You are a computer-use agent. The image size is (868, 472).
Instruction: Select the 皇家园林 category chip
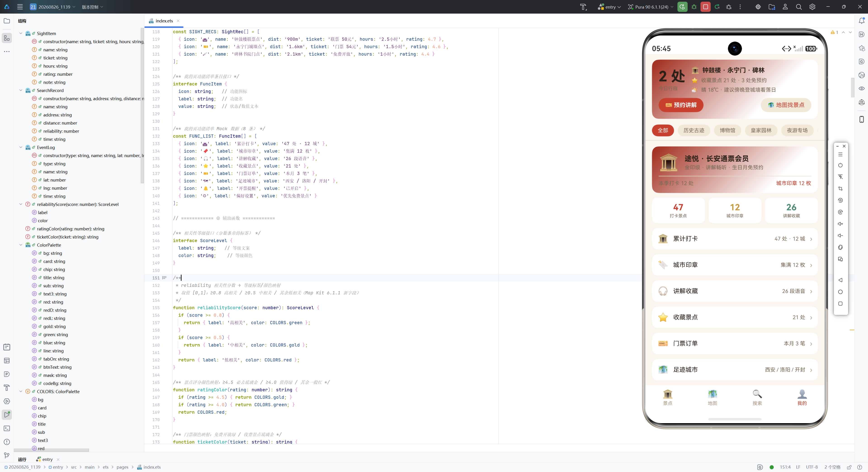pyautogui.click(x=761, y=130)
